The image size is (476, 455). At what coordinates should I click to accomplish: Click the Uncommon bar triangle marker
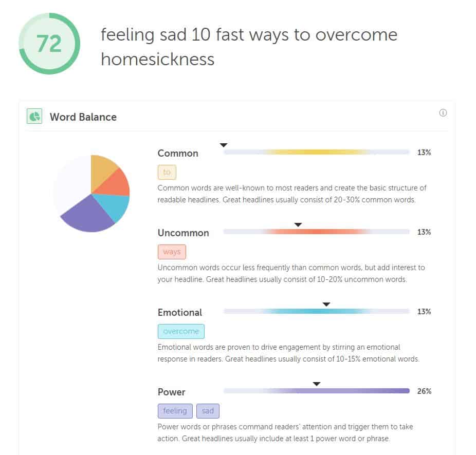click(x=298, y=225)
